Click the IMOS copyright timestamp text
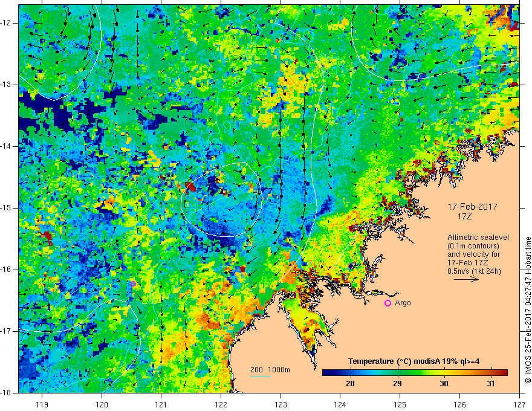 [528, 310]
